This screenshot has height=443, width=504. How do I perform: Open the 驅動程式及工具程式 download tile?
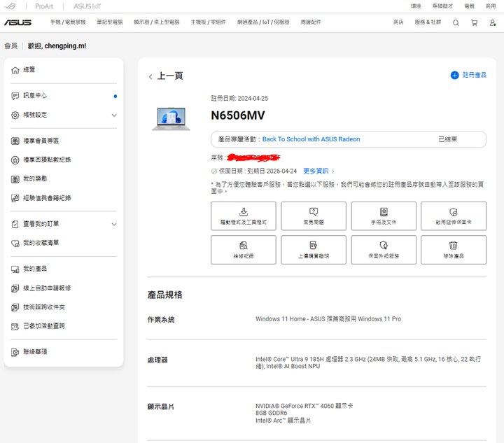244,216
